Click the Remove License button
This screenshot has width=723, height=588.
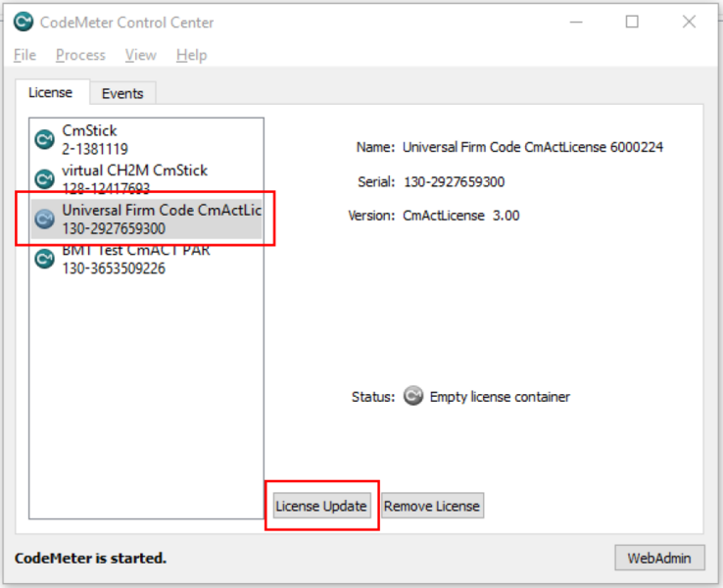coord(432,506)
